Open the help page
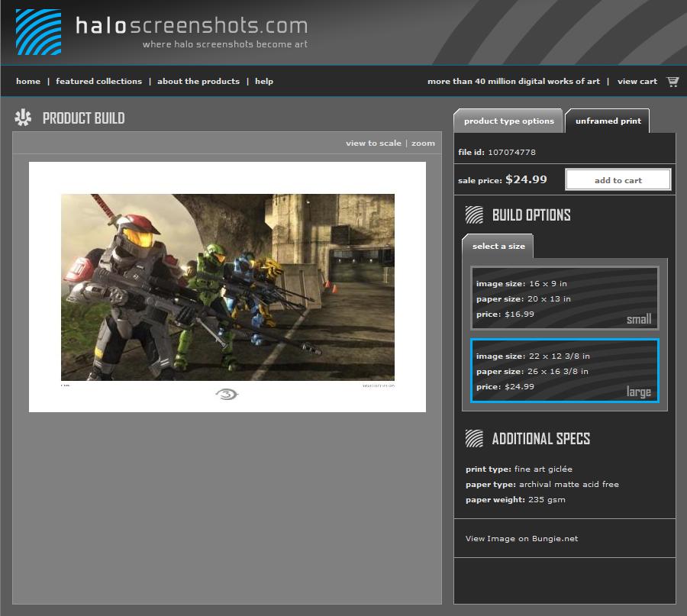Image resolution: width=687 pixels, height=616 pixels. 264,81
